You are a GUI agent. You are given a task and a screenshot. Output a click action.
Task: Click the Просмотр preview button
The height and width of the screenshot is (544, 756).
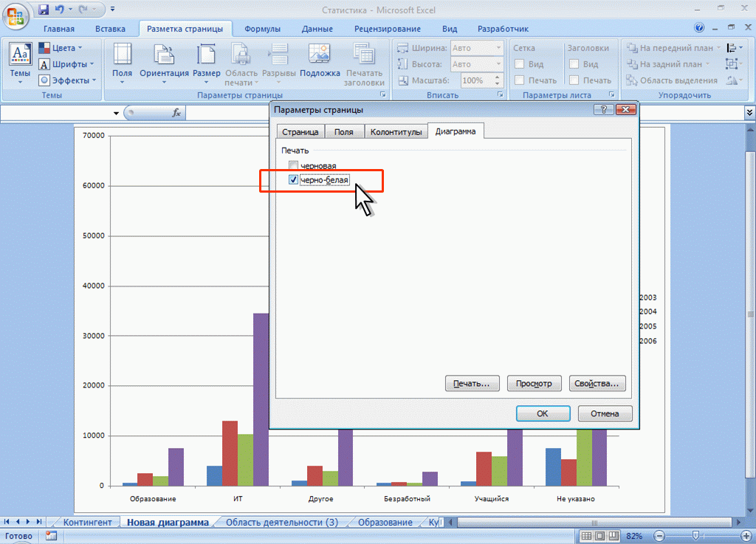click(x=534, y=384)
